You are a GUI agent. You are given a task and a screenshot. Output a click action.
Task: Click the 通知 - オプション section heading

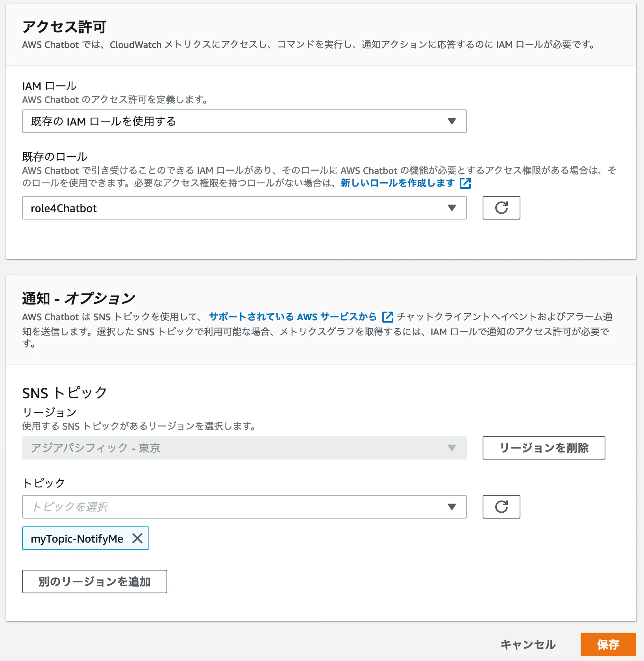pos(79,298)
